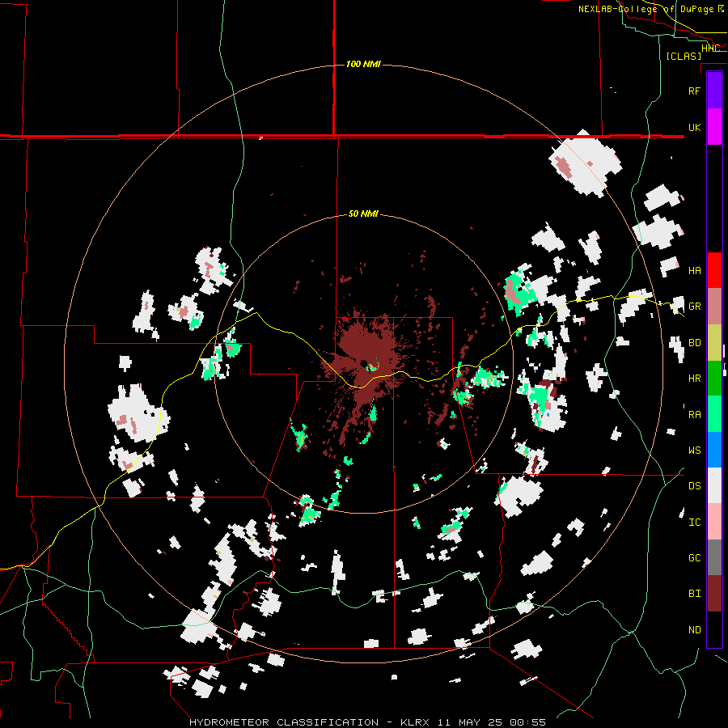
Task: Click the olive-yellow BD legend swatch
Action: pos(714,343)
